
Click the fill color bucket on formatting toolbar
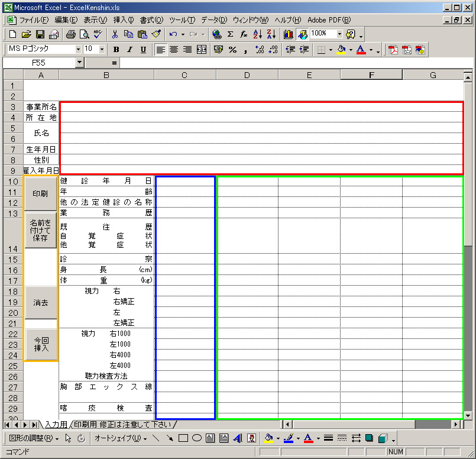(341, 50)
